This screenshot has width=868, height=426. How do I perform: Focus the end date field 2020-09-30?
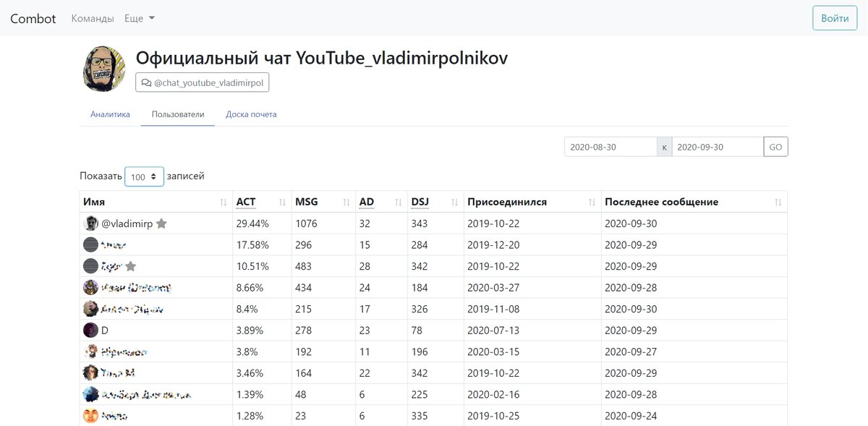coord(718,147)
